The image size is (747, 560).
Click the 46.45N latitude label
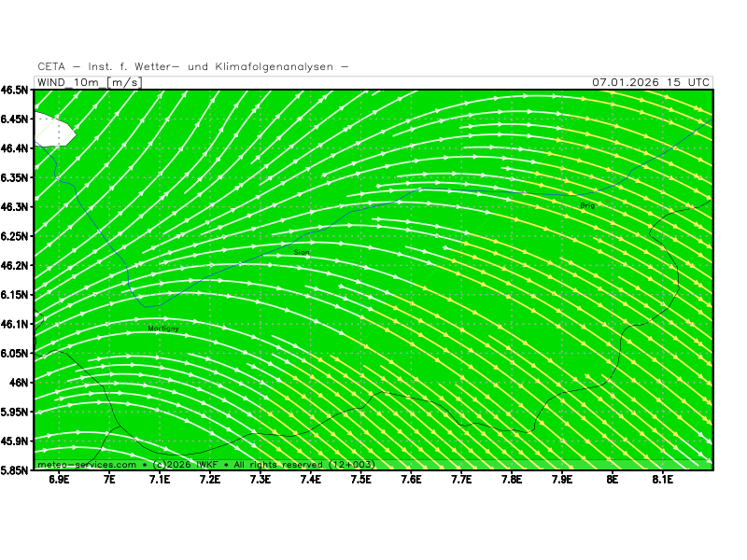(x=15, y=119)
